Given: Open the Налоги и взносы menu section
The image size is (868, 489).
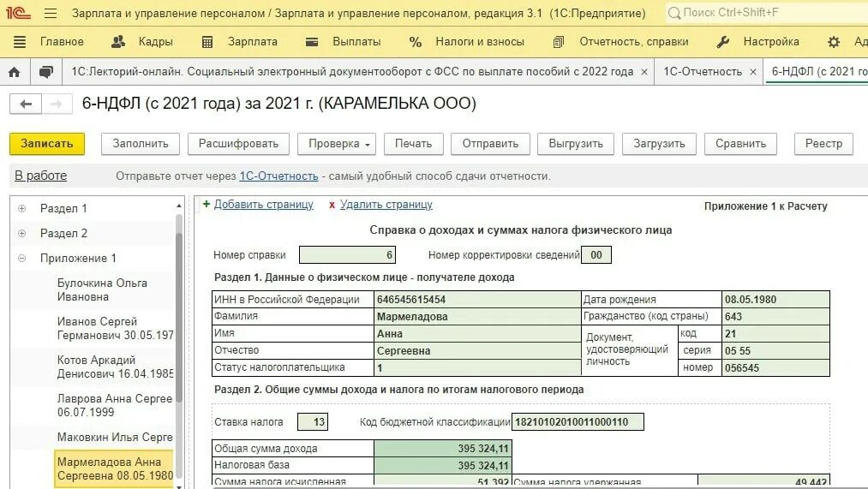Looking at the screenshot, I should (479, 42).
